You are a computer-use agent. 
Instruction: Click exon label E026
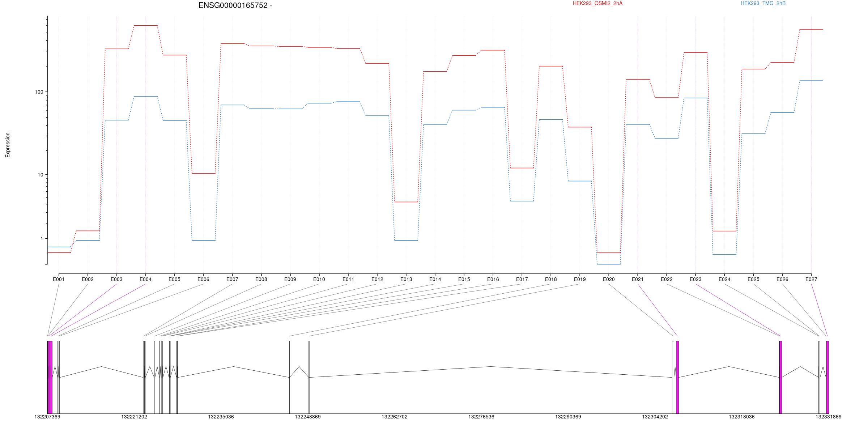pos(782,279)
